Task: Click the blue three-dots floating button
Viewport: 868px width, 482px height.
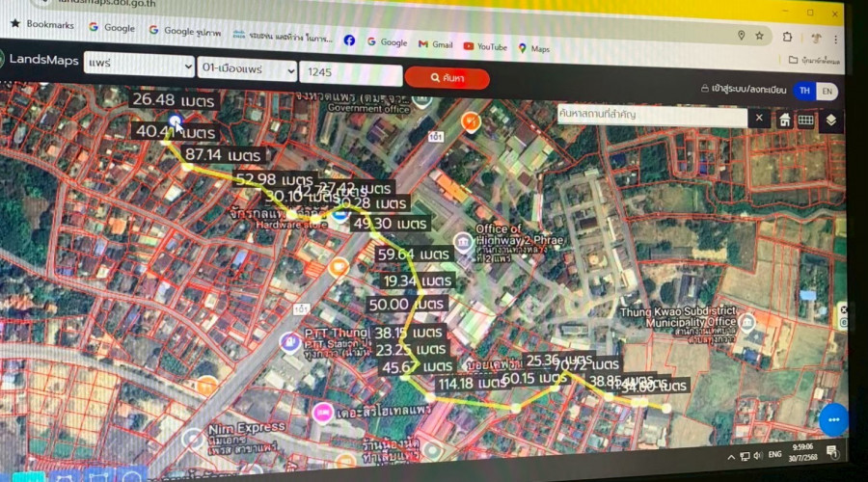Action: coord(832,420)
